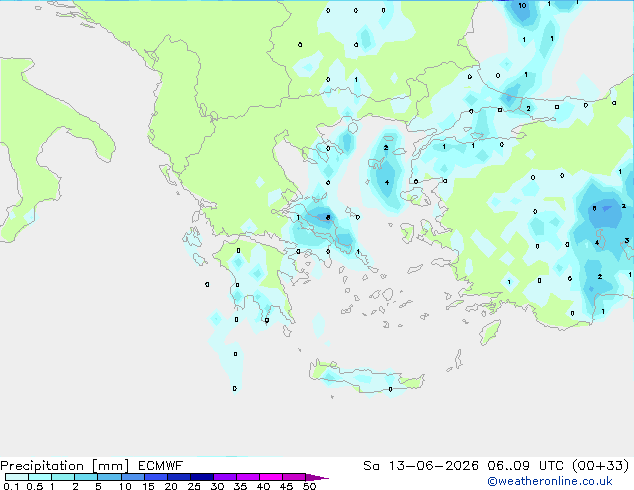Click the date '13-06-2026' text
The height and width of the screenshot is (490, 634).
[x=433, y=466]
